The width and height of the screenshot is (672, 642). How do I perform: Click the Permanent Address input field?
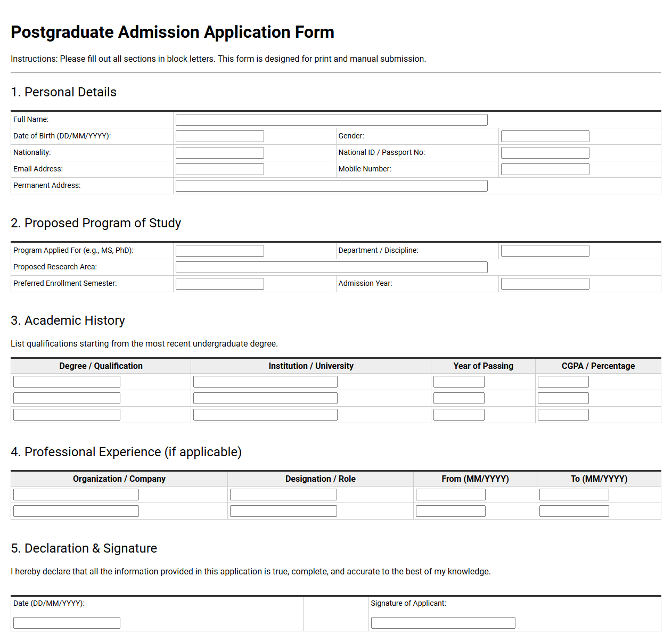[331, 186]
